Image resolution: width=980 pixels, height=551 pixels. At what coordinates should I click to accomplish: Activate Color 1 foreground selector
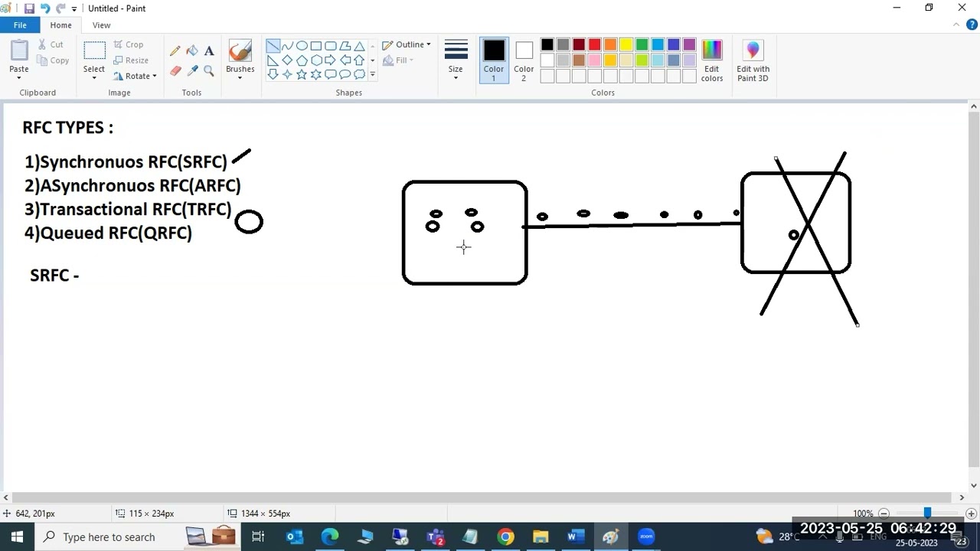pyautogui.click(x=494, y=60)
